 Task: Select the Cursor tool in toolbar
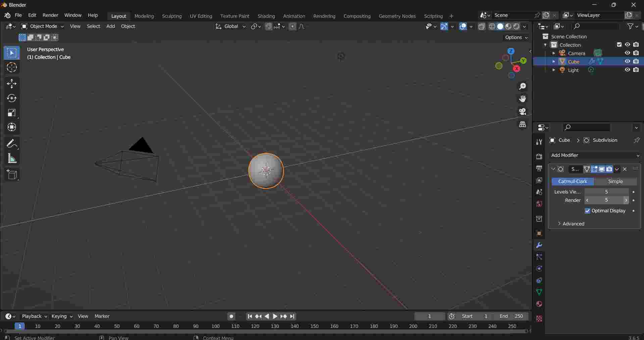coord(12,68)
